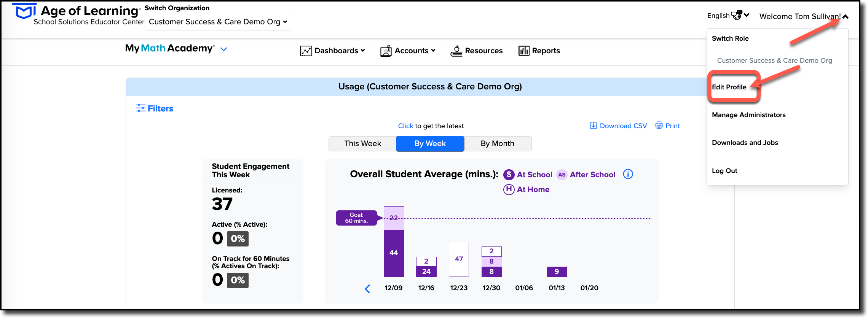Viewport: 868px width, 318px height.
Task: Select Customer Success & Care Demo Org role
Action: click(774, 60)
